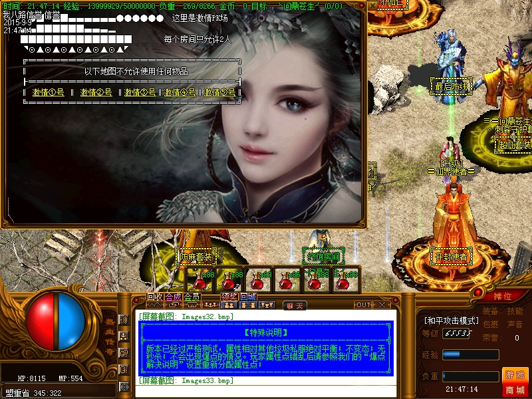Click the MP:554 readout
The image size is (532, 399).
coord(70,378)
